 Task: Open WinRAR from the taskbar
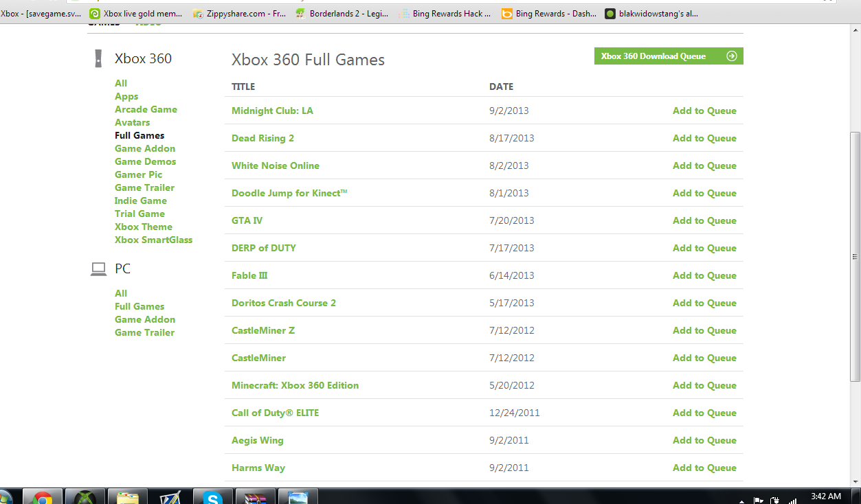(x=256, y=497)
